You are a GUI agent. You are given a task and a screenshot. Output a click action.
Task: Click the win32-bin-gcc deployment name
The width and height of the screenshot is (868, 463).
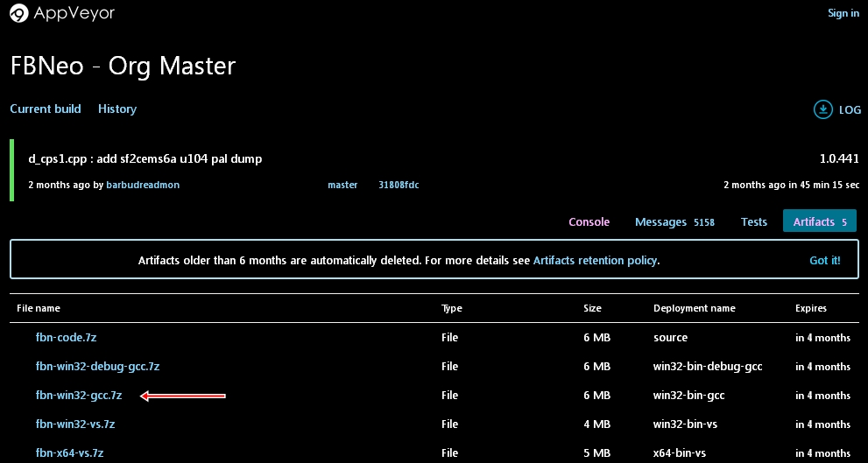pyautogui.click(x=689, y=396)
